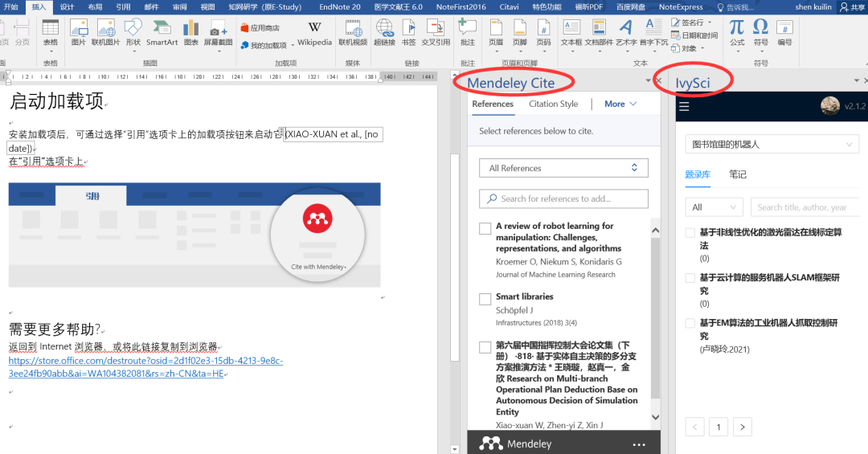Open Mendeley Cite pane options arrow

point(649,81)
